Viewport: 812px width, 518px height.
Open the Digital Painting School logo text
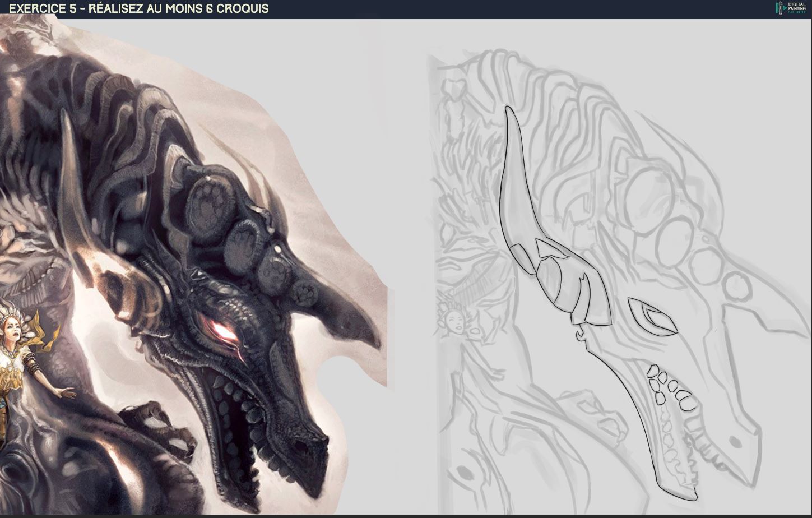click(796, 8)
